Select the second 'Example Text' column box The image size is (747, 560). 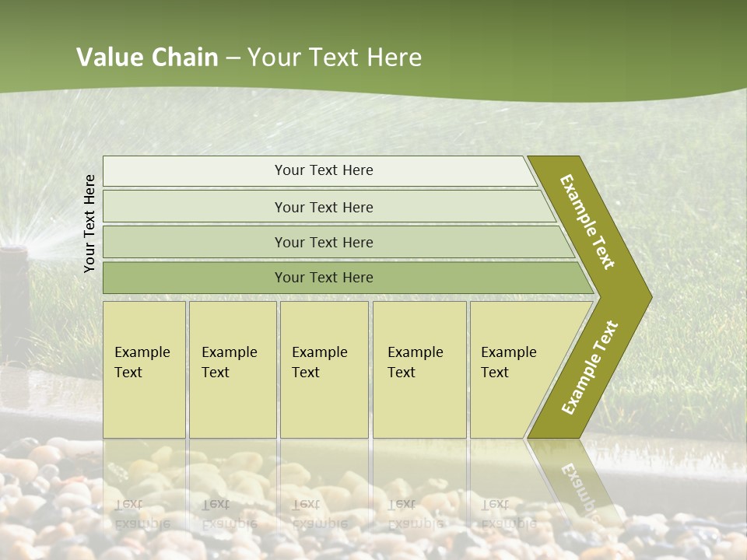pos(233,369)
